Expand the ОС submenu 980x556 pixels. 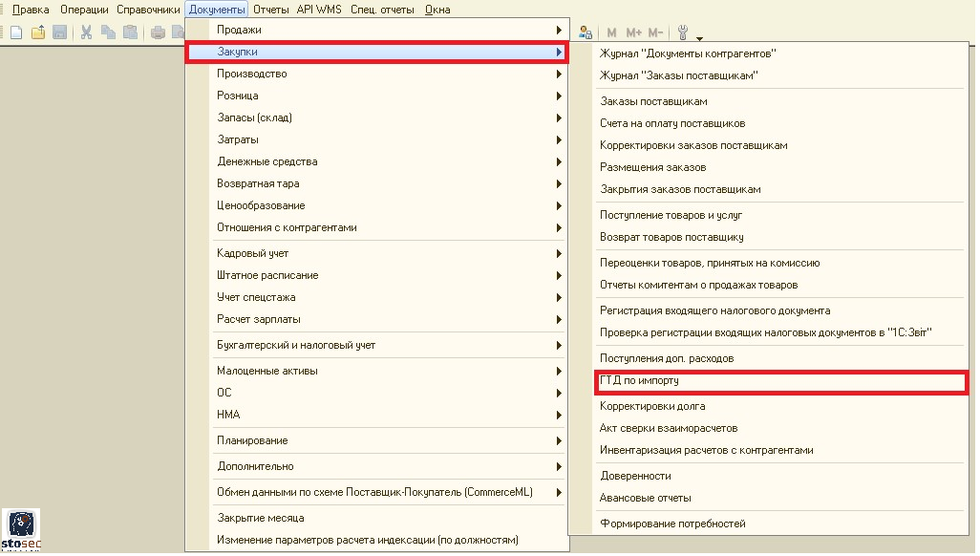pos(377,393)
